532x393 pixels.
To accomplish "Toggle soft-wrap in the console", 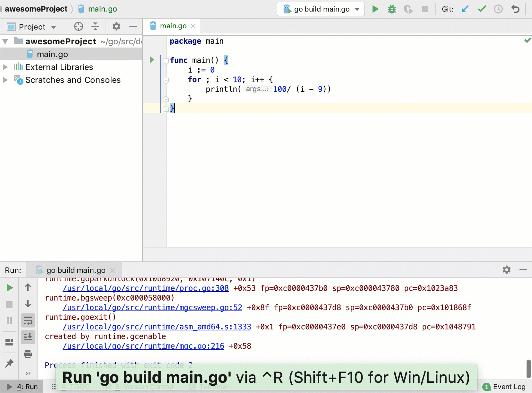I will click(28, 320).
